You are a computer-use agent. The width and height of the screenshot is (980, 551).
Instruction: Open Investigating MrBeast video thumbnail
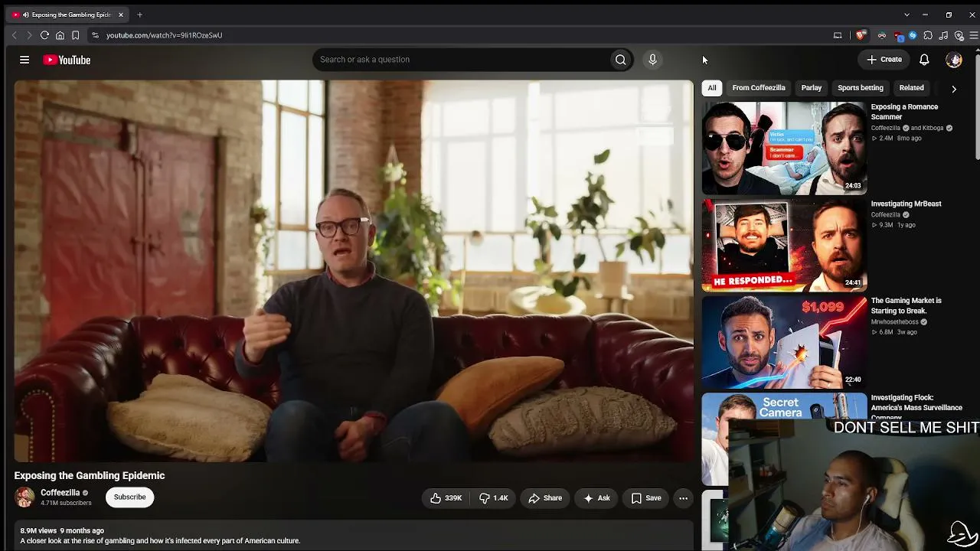coord(784,246)
